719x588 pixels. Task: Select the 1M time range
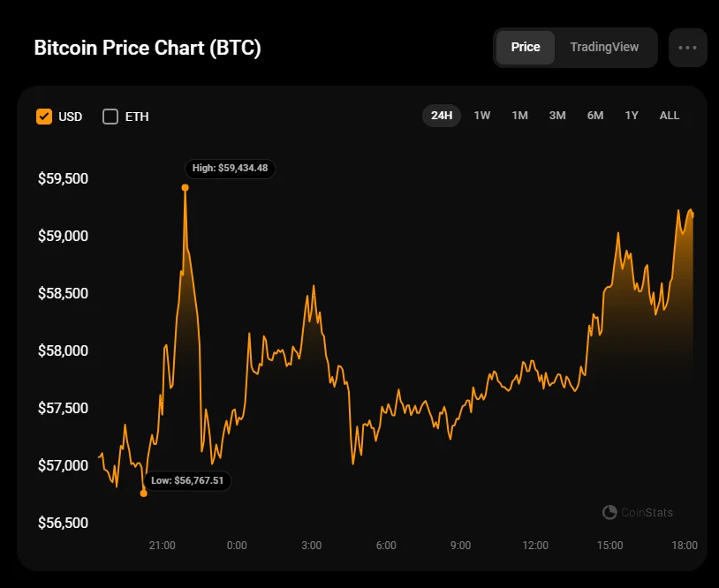coord(520,116)
